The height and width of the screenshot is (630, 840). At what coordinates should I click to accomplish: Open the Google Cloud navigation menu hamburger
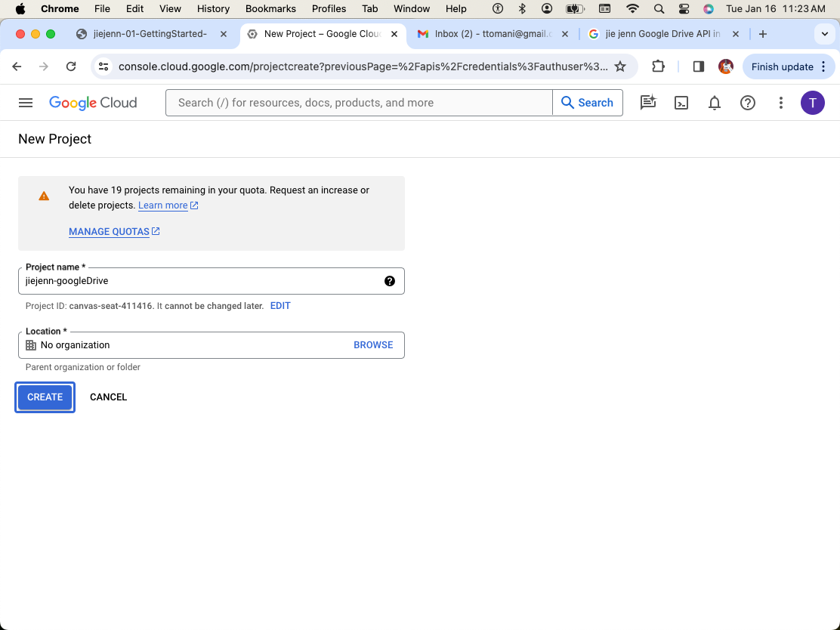click(x=26, y=103)
